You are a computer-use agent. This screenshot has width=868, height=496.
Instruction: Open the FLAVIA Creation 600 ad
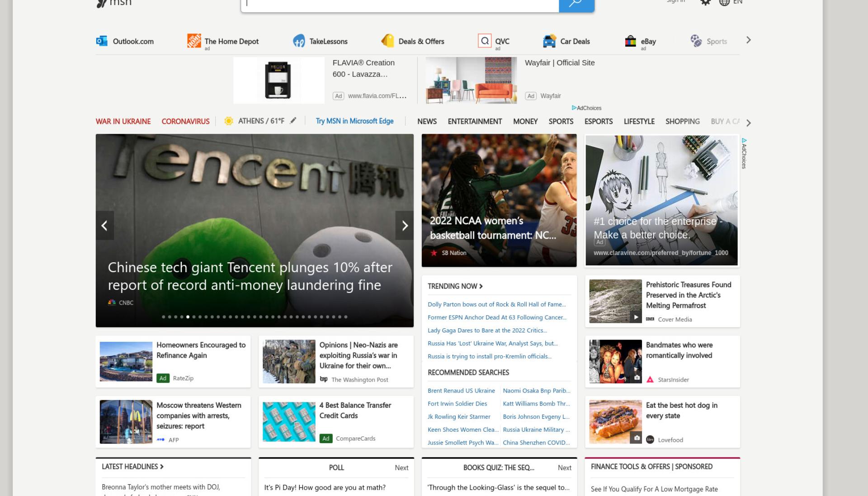point(320,80)
